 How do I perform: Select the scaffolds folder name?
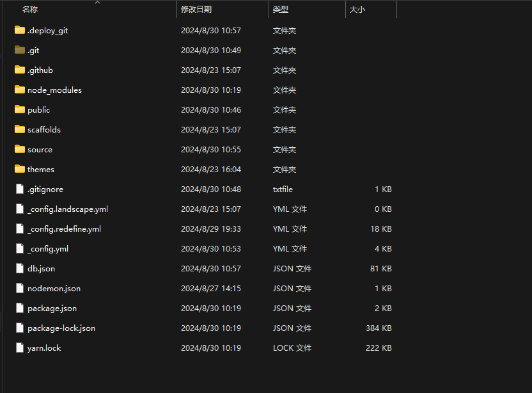(x=44, y=129)
